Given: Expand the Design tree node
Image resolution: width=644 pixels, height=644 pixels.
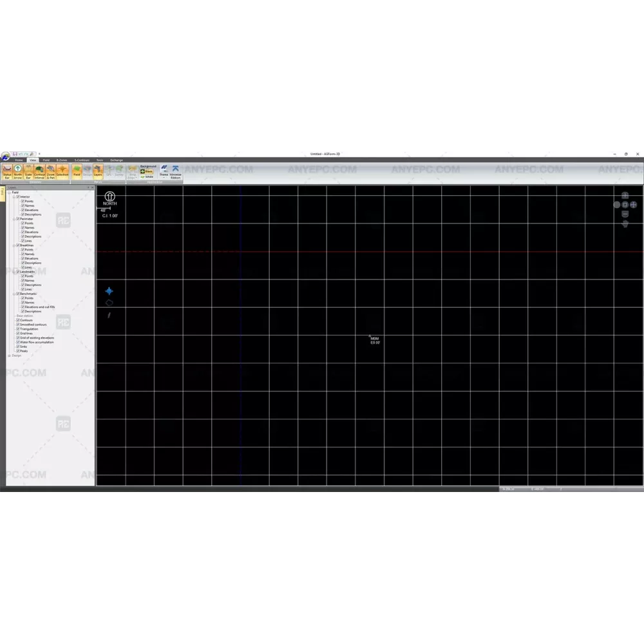Looking at the screenshot, I should [x=9, y=355].
